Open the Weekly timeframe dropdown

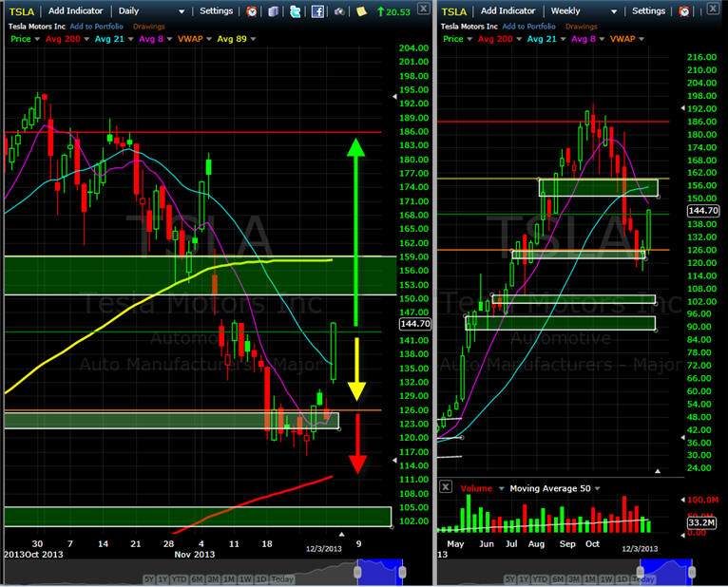[614, 11]
